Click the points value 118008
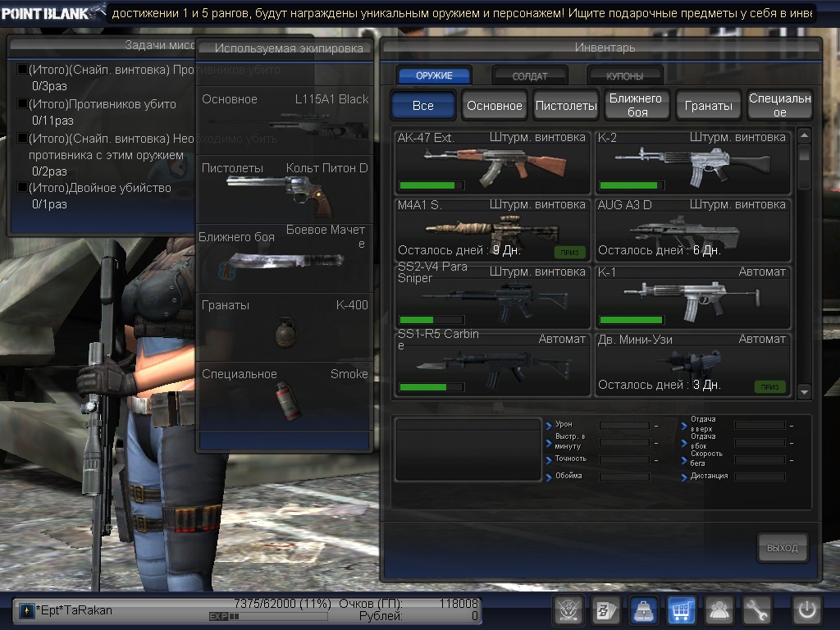The image size is (840, 630). pyautogui.click(x=459, y=603)
